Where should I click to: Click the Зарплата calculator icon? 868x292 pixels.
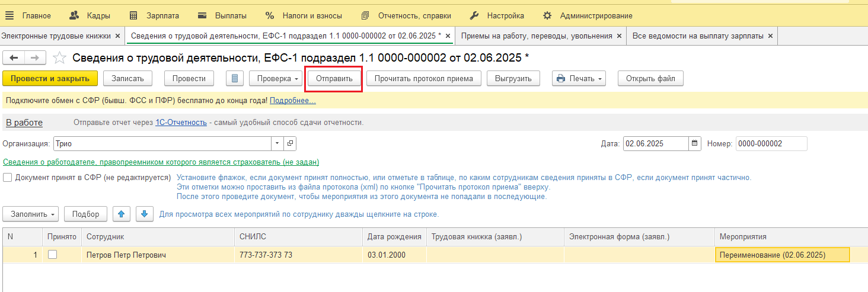pos(133,15)
